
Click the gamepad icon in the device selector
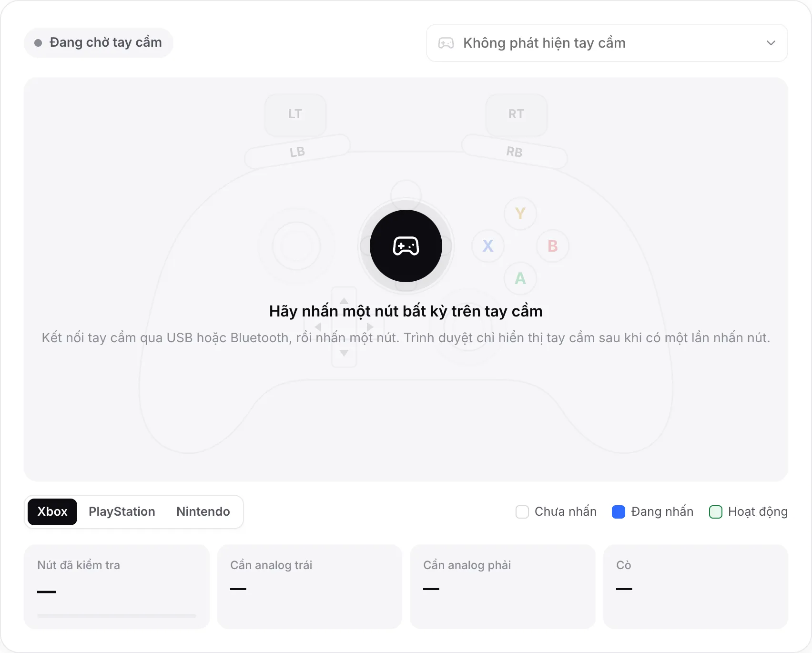coord(446,43)
